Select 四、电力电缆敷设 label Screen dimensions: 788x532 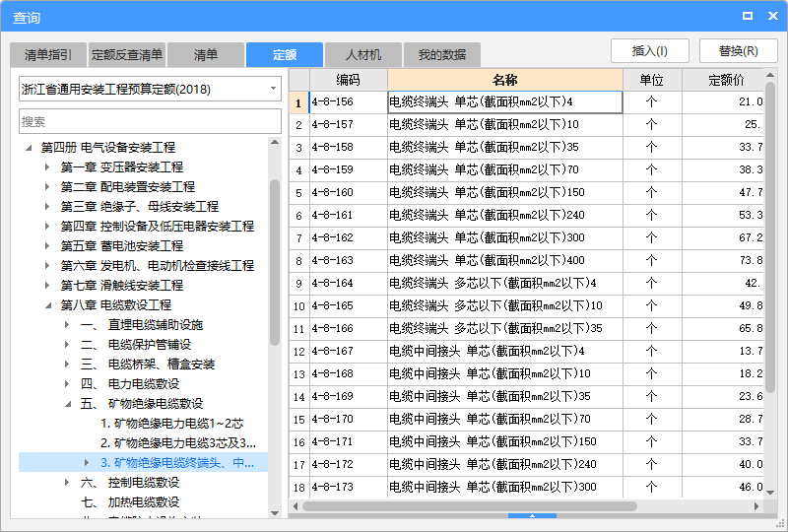point(130,383)
